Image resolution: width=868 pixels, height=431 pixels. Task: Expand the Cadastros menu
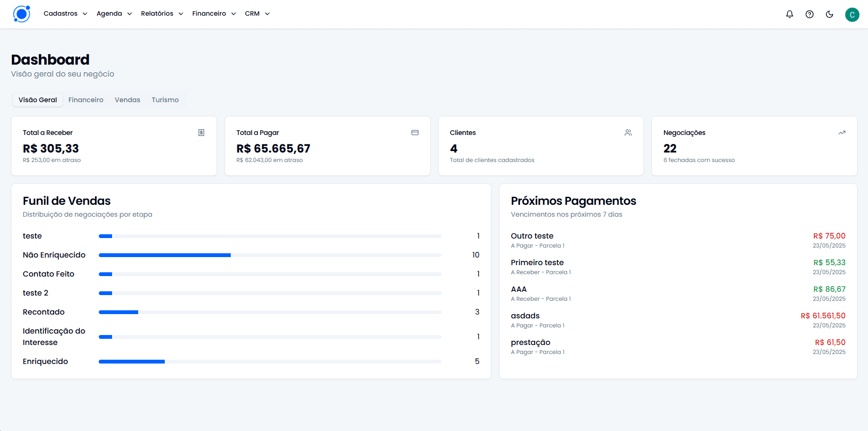[x=65, y=13]
